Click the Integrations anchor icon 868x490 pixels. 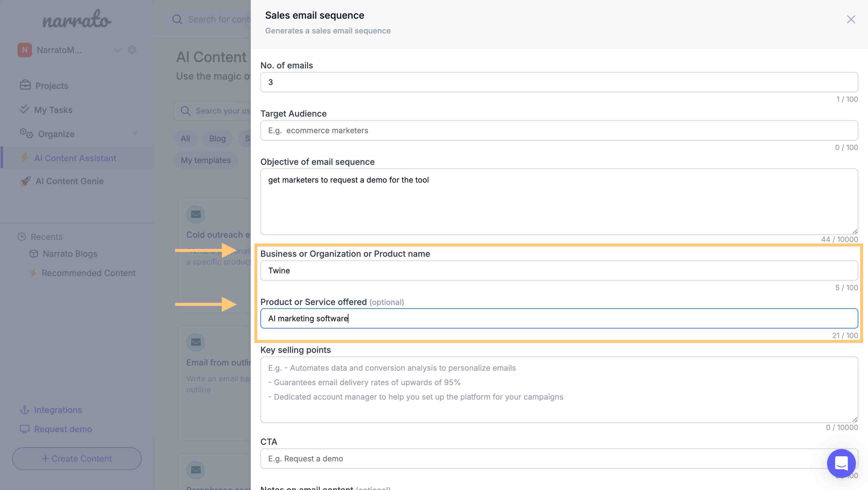(x=25, y=410)
